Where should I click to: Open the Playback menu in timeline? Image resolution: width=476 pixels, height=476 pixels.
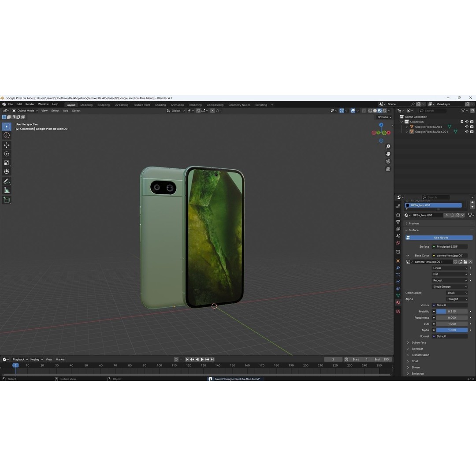tap(20, 360)
